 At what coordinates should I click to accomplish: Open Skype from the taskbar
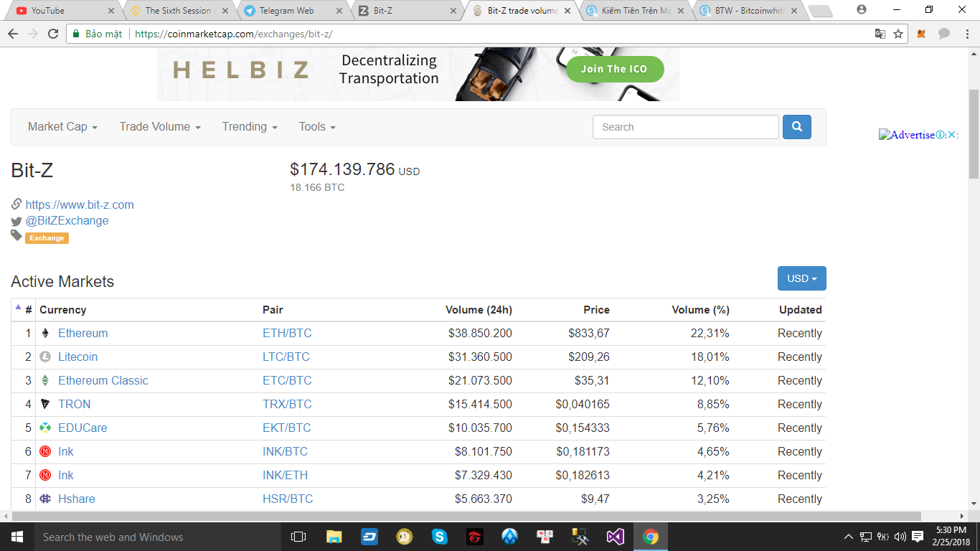click(440, 537)
